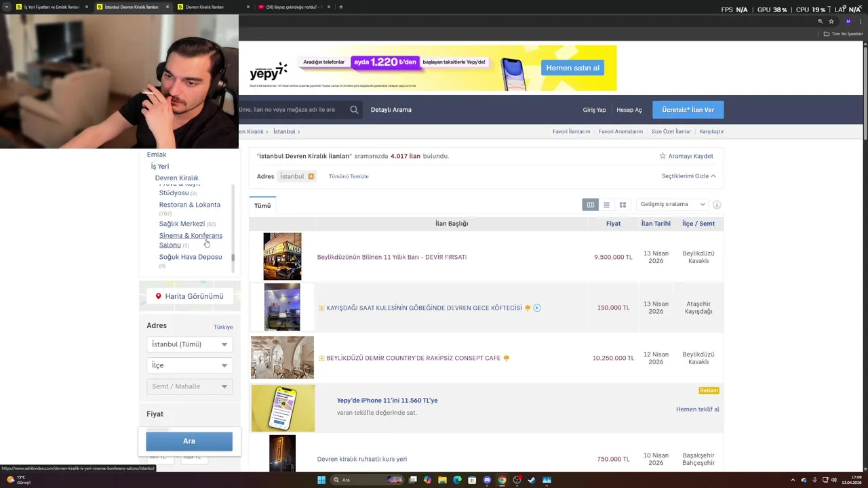Open the İstanbul (Tümü) city dropdown

click(x=190, y=344)
